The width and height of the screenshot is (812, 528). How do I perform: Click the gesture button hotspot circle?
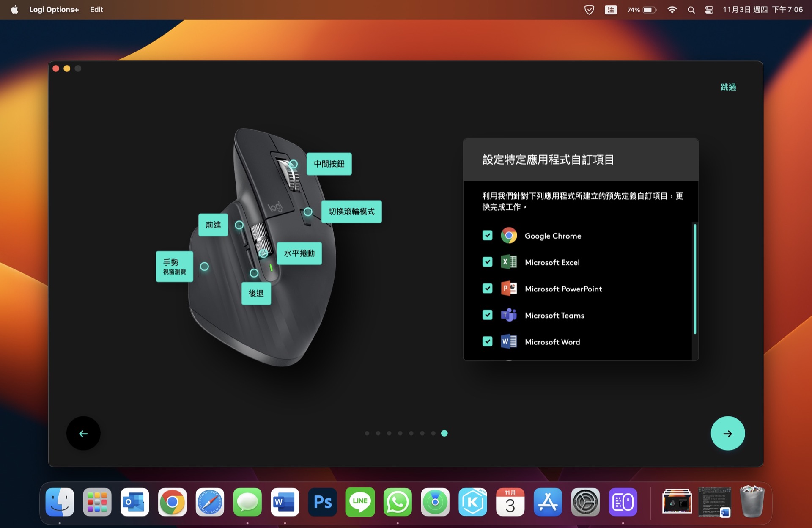pos(204,267)
